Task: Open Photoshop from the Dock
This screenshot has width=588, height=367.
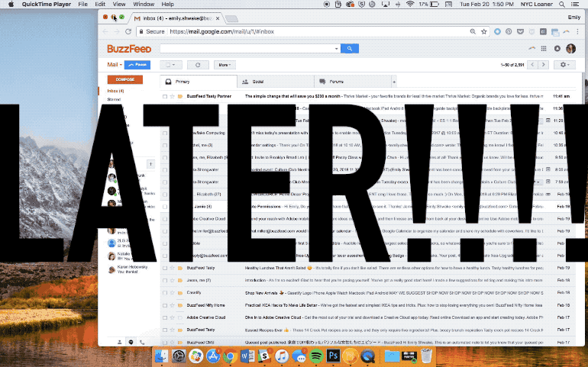Action: (x=334, y=356)
